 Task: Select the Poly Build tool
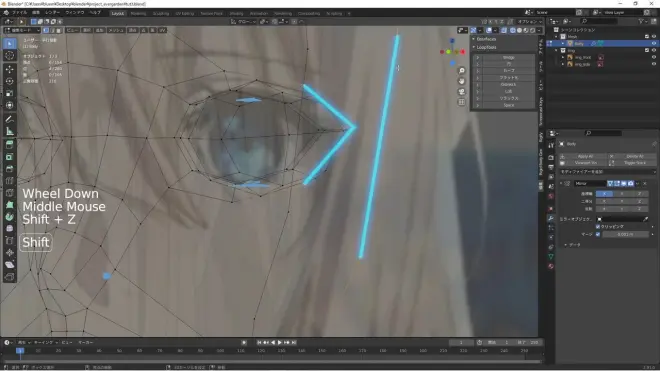[x=10, y=205]
